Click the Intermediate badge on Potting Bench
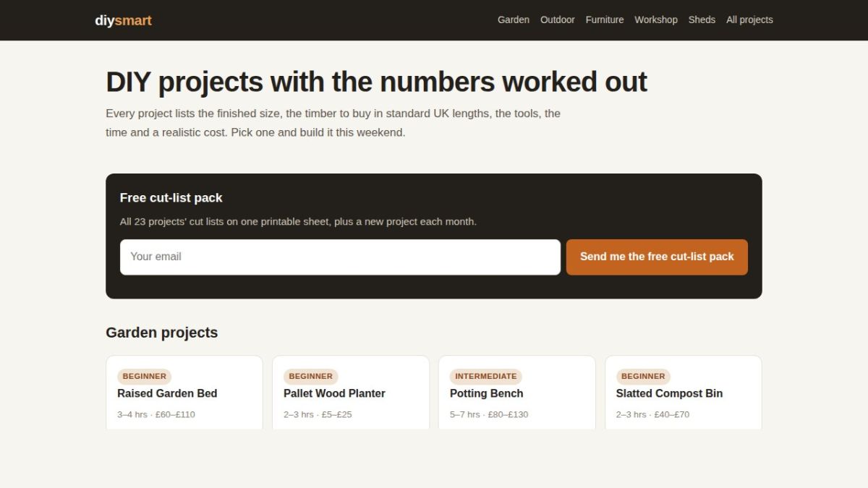Image resolution: width=868 pixels, height=488 pixels. pyautogui.click(x=485, y=376)
